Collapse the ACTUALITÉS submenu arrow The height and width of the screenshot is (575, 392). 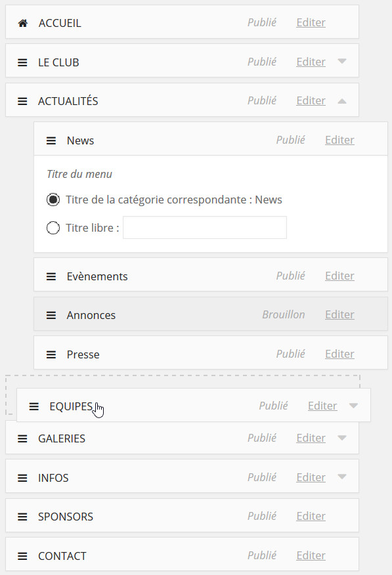(x=342, y=101)
